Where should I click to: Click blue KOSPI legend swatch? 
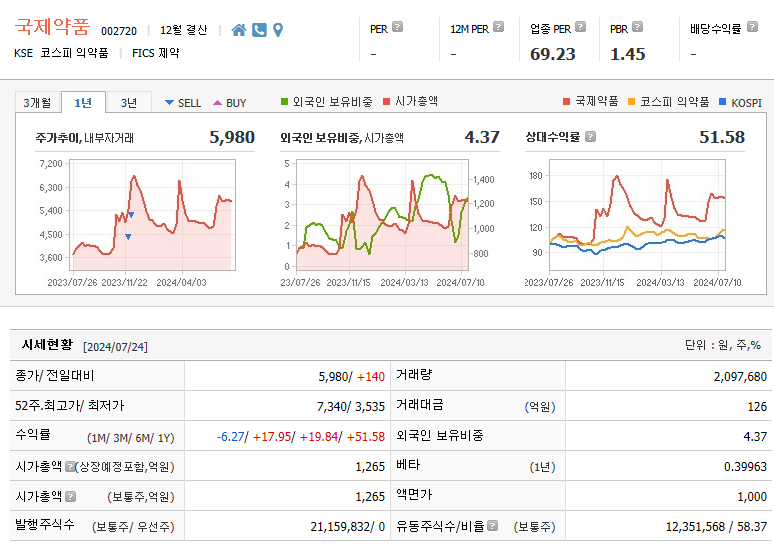[x=723, y=102]
